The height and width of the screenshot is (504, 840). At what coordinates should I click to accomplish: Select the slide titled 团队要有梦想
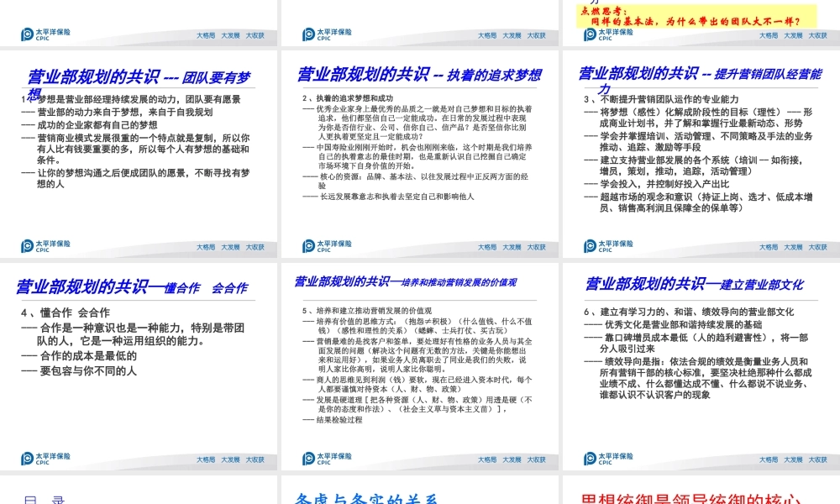[x=139, y=154]
